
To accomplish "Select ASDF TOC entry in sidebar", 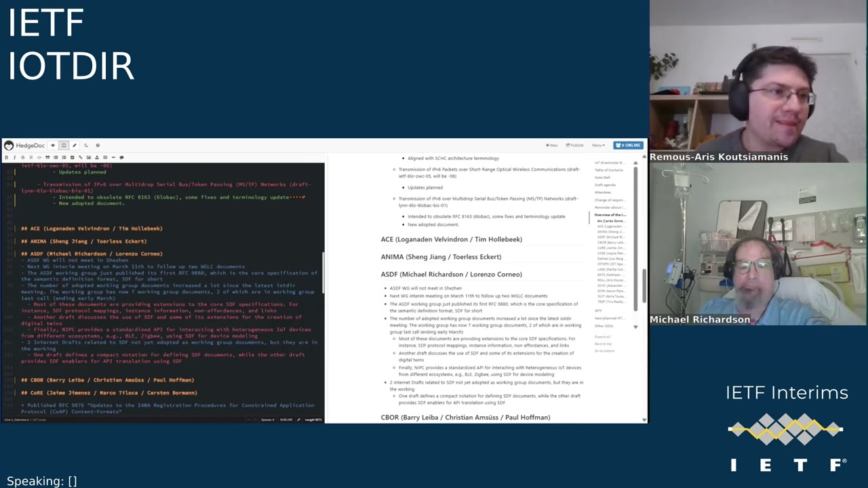I will [610, 237].
